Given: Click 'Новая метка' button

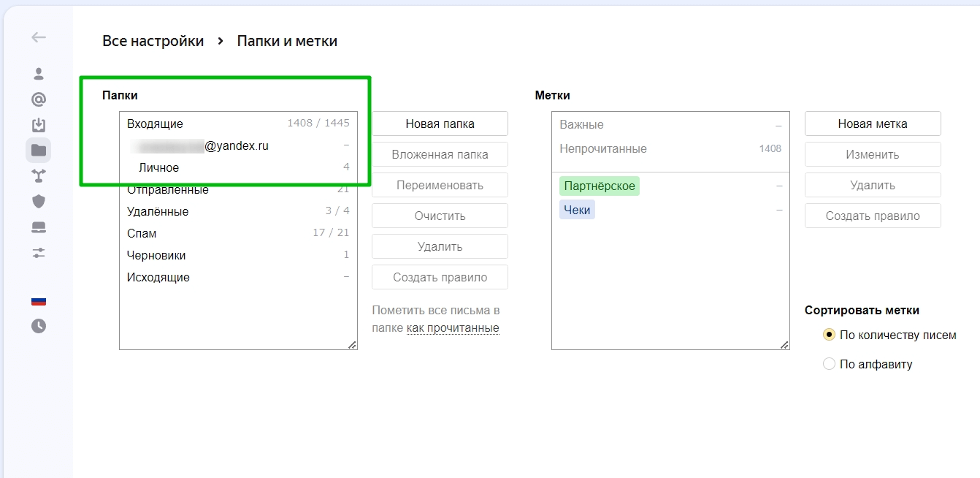Looking at the screenshot, I should click(x=873, y=124).
